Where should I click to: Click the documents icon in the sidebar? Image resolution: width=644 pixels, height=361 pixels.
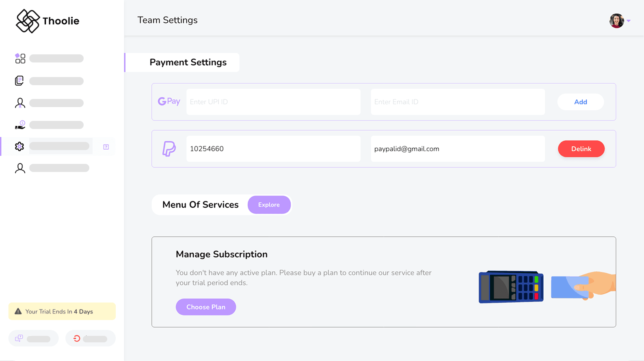click(19, 81)
